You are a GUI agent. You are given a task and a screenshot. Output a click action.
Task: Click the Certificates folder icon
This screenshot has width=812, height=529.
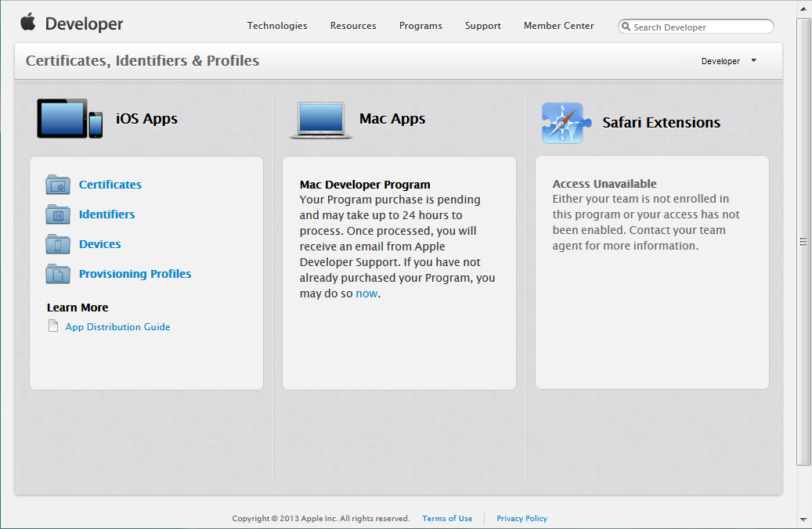(58, 185)
